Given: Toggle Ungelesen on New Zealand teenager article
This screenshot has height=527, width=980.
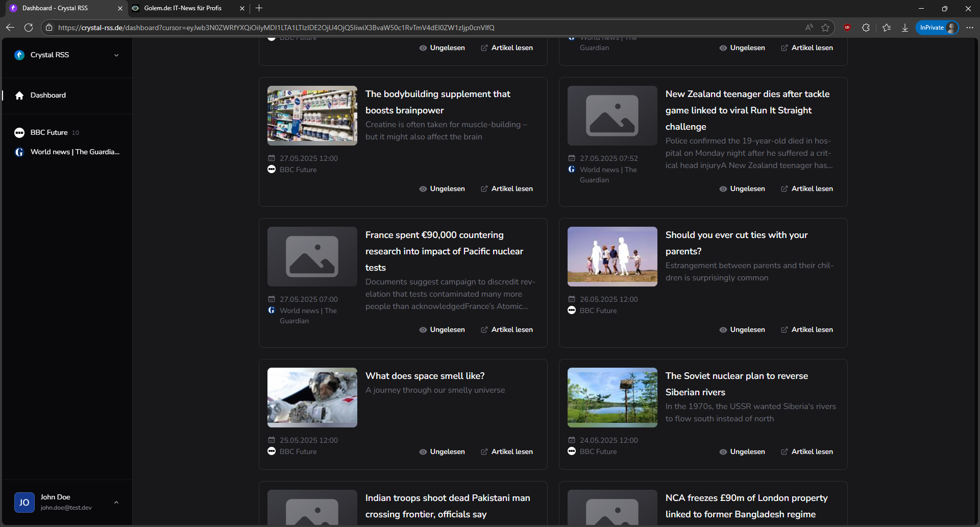Looking at the screenshot, I should coord(742,189).
